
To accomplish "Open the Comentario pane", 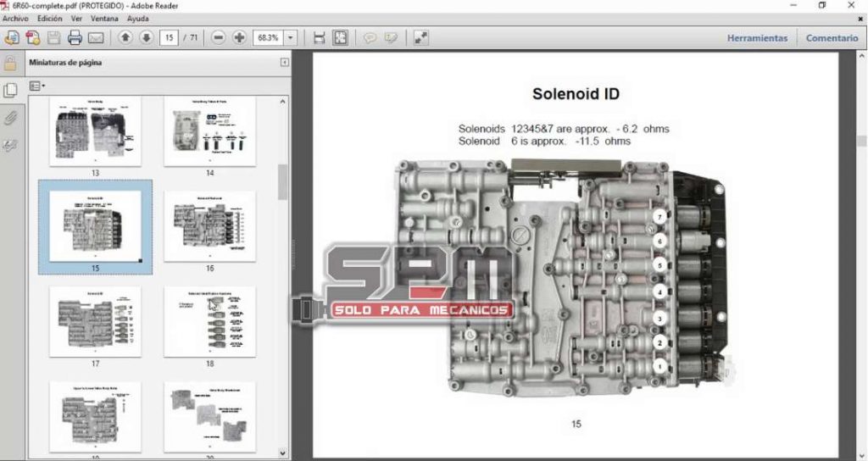I will [832, 37].
